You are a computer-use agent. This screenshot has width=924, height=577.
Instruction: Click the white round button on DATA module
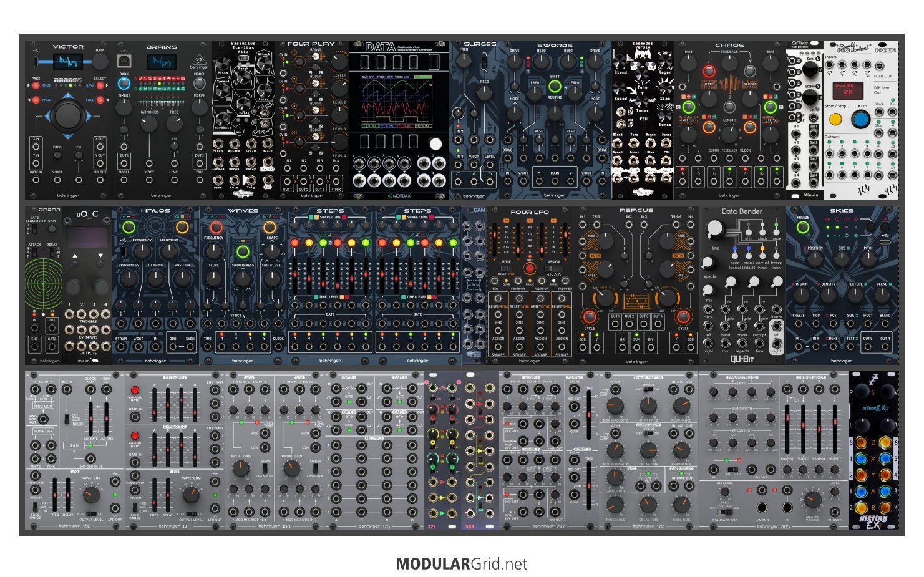435,143
